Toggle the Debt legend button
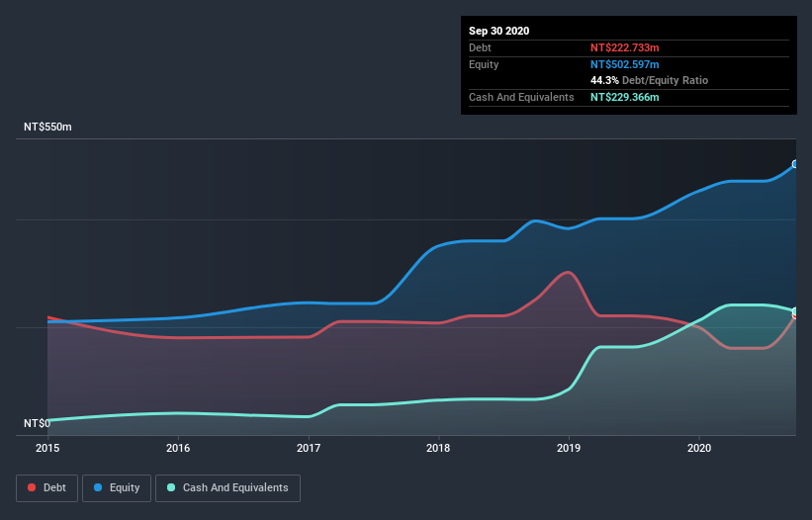Screen dimensions: 812x520 click(x=47, y=488)
